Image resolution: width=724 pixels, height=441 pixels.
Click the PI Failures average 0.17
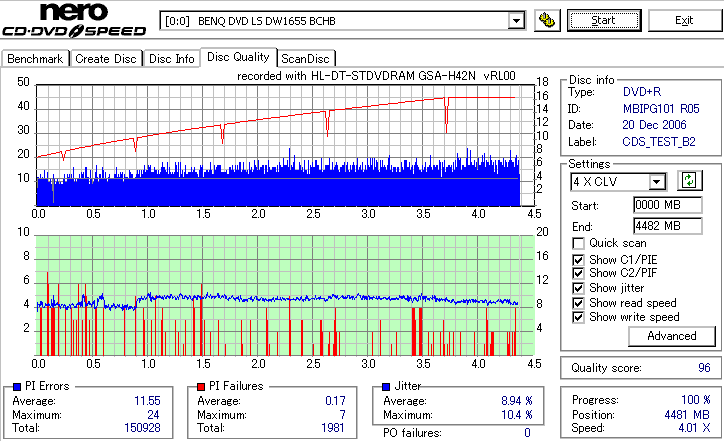(335, 401)
